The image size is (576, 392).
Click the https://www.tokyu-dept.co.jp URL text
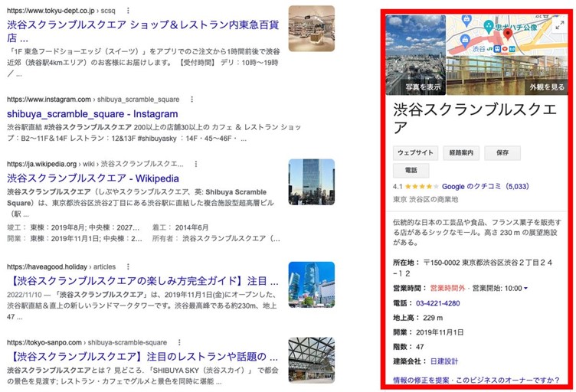tap(51, 11)
